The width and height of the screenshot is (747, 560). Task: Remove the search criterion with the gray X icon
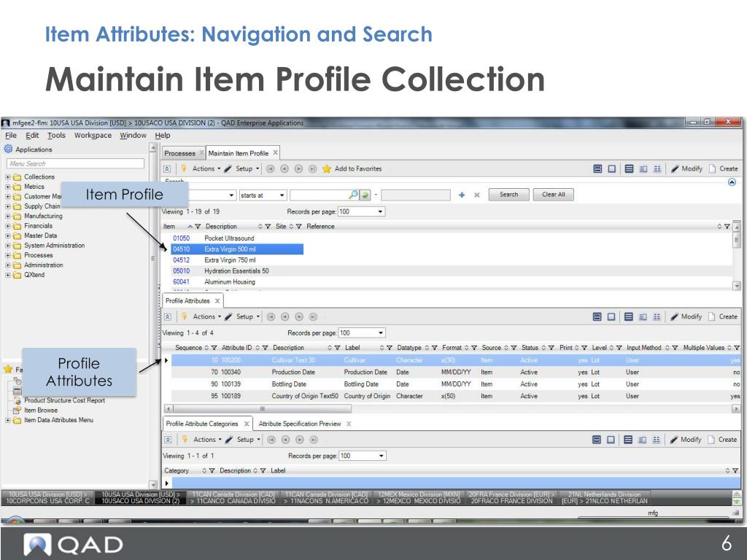coord(477,195)
